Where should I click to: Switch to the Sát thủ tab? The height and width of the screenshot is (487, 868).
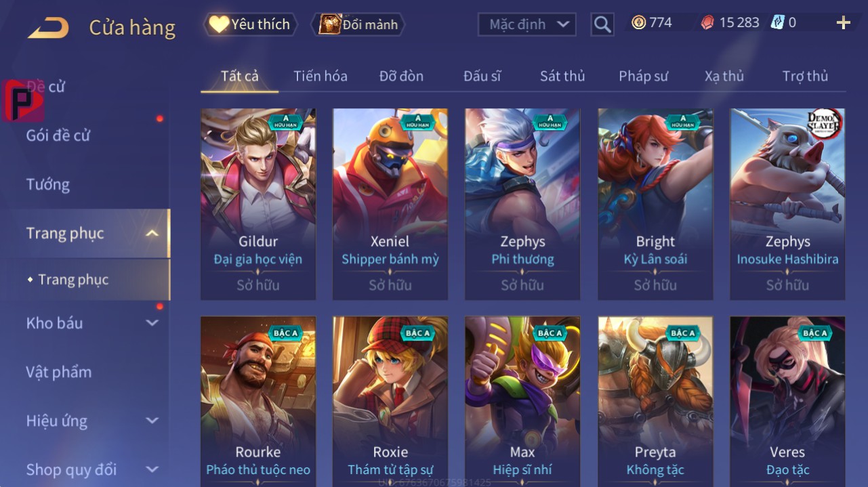click(x=562, y=76)
